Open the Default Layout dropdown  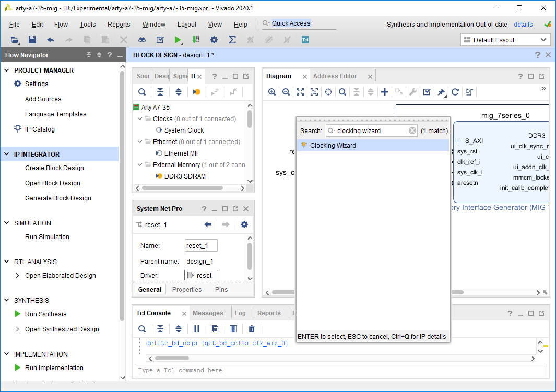coord(505,40)
